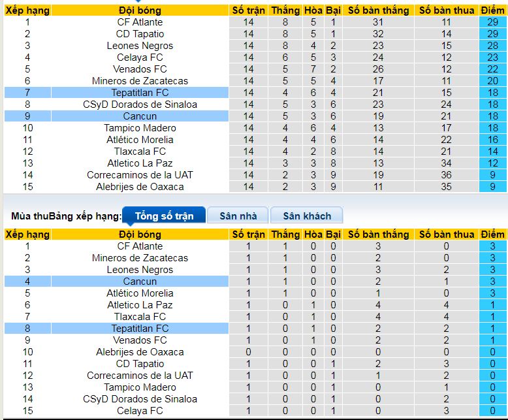The height and width of the screenshot is (420, 508).
Task: Open Correcaminos de la UAT ranked fourteenth
Action: click(140, 175)
